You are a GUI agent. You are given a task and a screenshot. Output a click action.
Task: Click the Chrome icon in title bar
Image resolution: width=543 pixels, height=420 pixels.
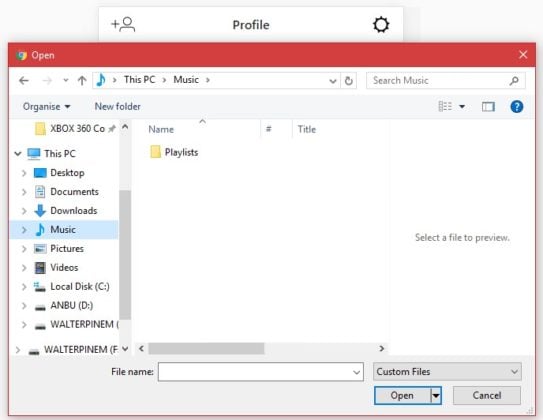(21, 55)
